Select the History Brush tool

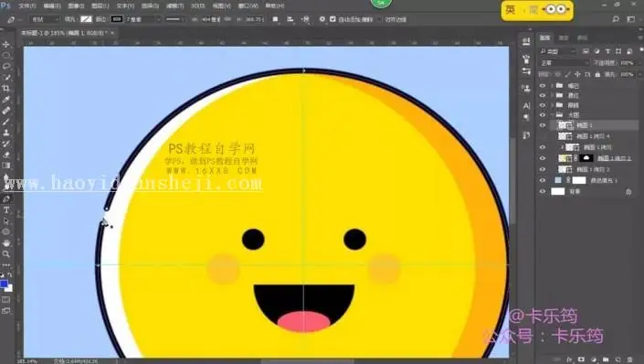tap(6, 144)
